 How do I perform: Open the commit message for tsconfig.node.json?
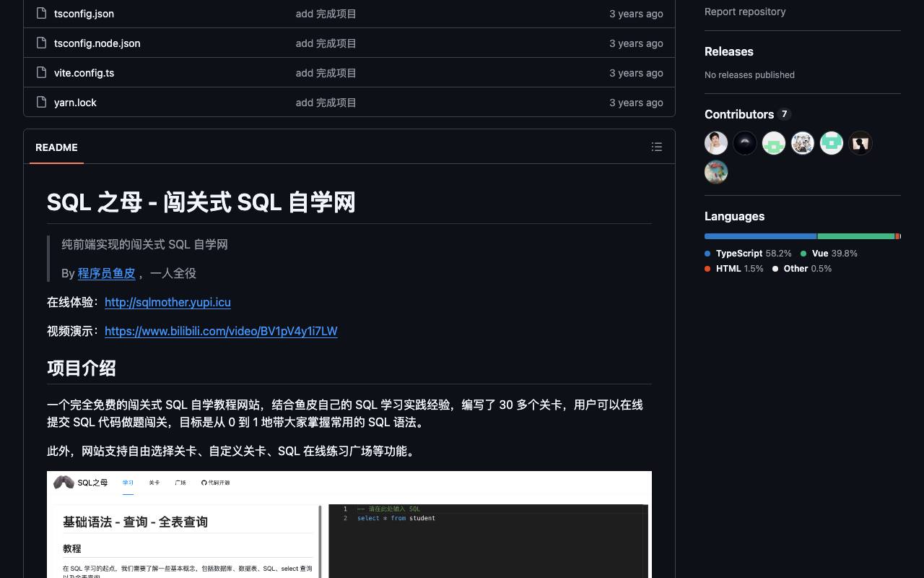(326, 43)
